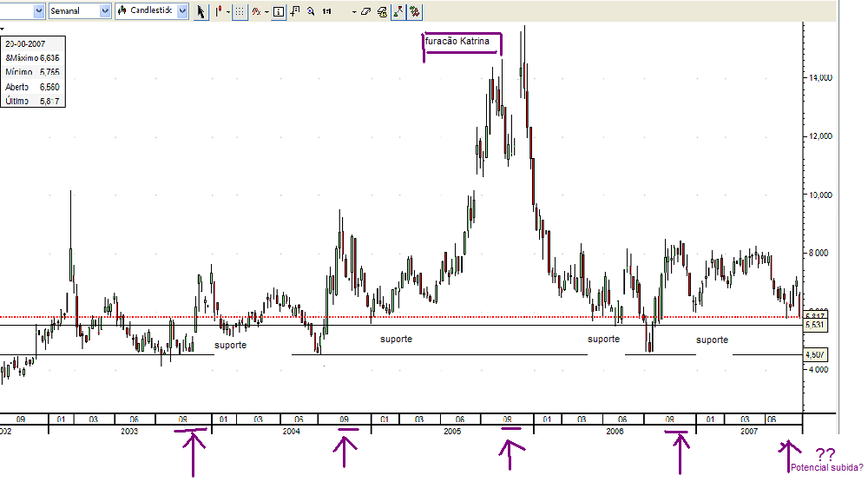Viewport: 868px width, 482px height.
Task: Select the text annotation flag tool
Action: point(295,11)
